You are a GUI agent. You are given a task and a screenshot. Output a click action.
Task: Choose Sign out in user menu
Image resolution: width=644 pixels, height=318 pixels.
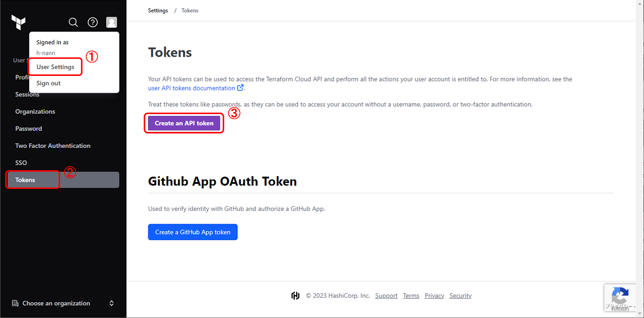point(49,83)
